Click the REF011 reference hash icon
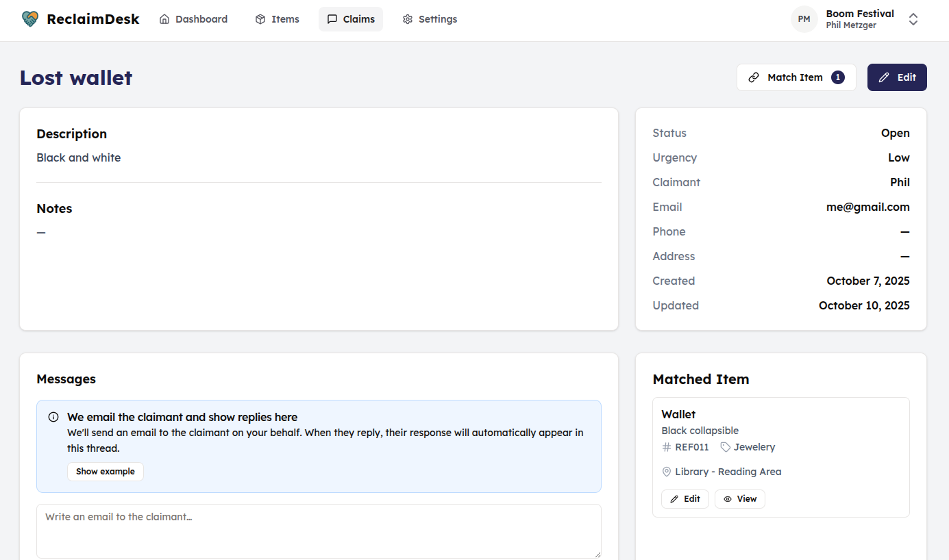Screen dimensions: 949x560 pos(665,446)
